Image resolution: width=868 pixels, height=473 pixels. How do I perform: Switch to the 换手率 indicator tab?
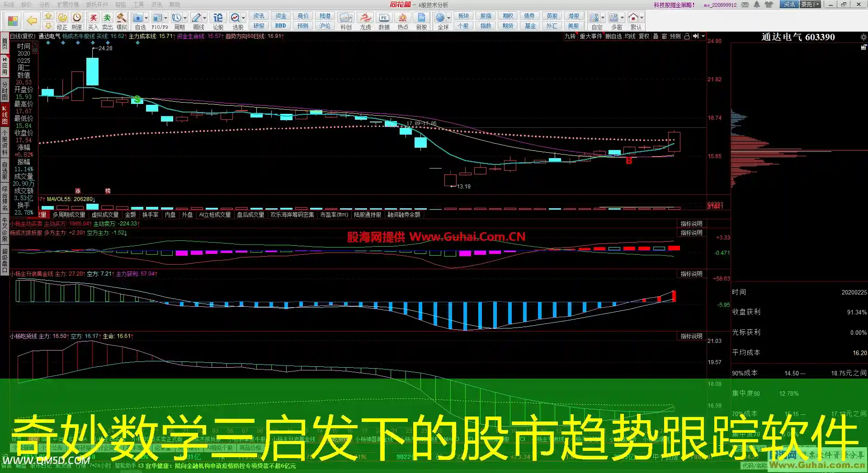tap(151, 215)
